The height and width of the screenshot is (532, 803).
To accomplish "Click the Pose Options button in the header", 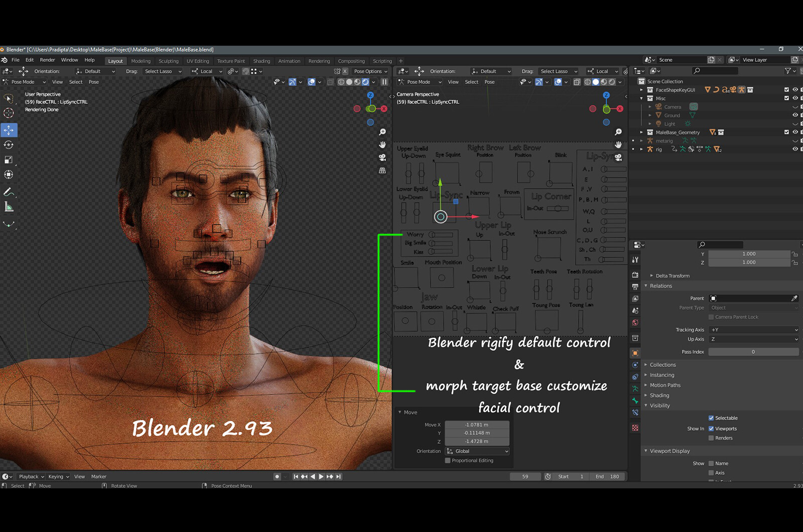I will pyautogui.click(x=369, y=71).
